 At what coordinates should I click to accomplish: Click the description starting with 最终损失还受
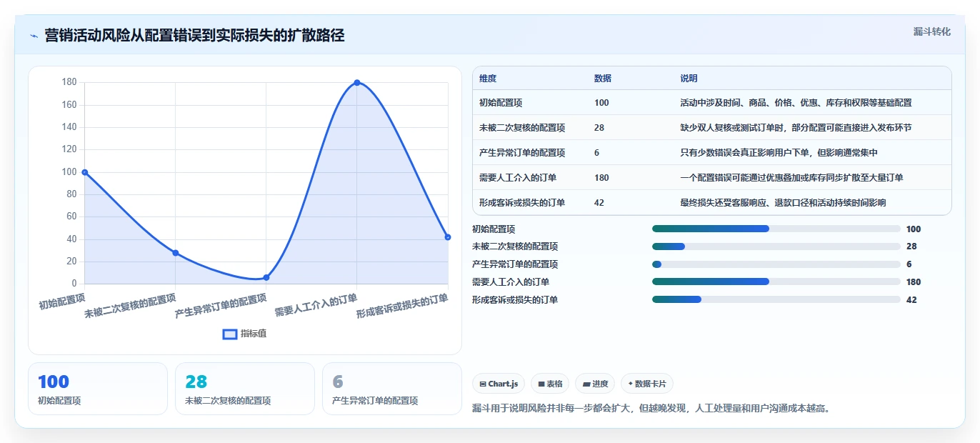tap(783, 203)
